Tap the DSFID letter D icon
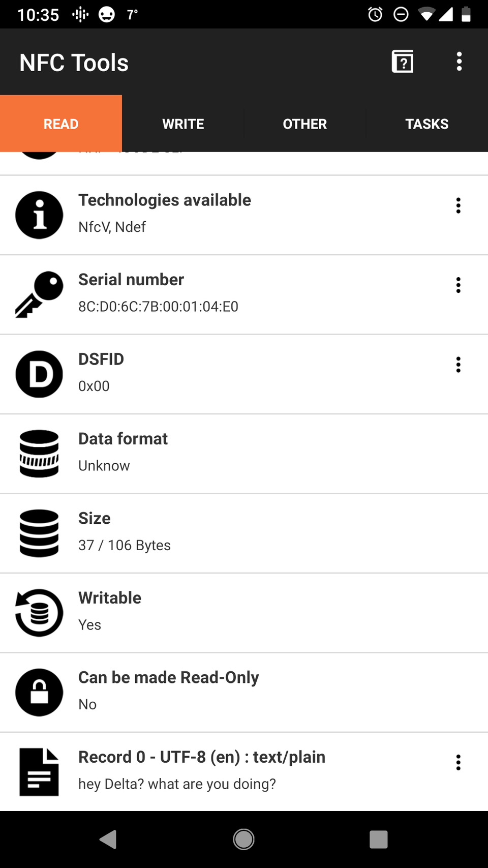 (39, 374)
